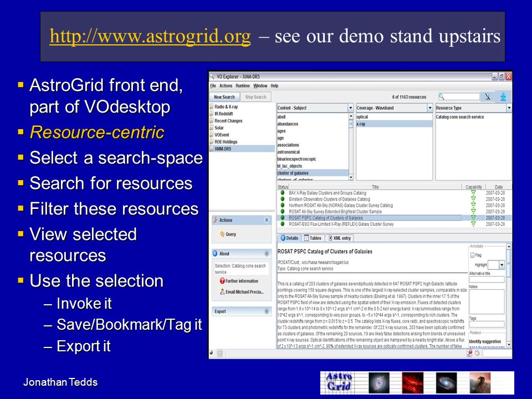
Task: Select 'abell' in the subject list
Action: click(x=282, y=117)
